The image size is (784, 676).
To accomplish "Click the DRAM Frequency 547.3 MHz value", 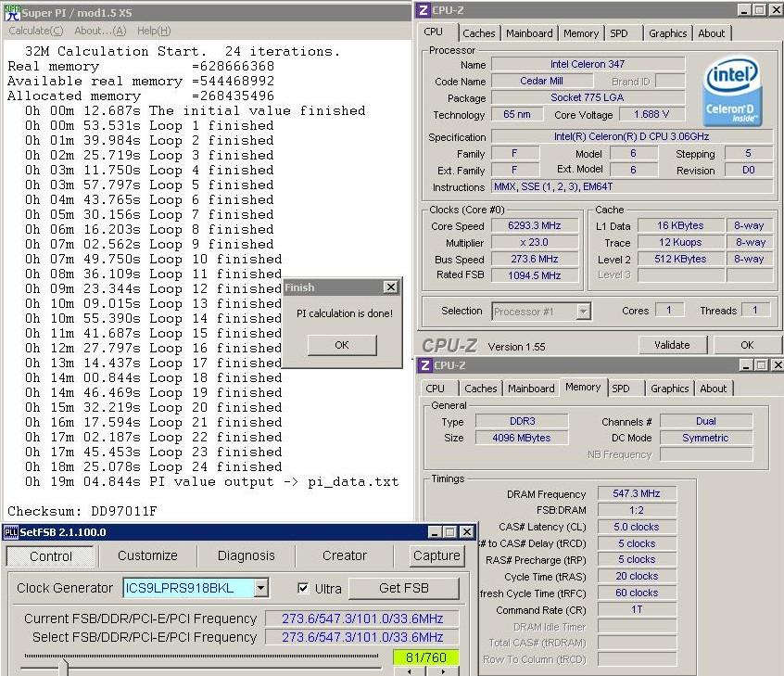I will (637, 493).
